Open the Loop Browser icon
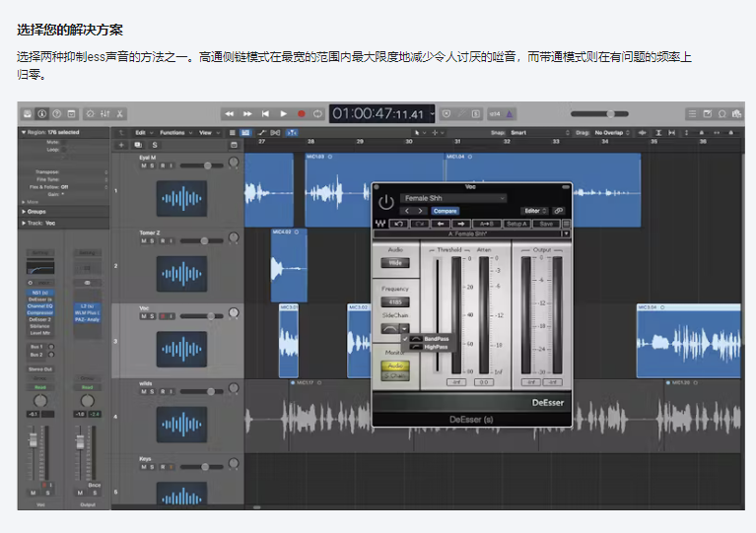The image size is (756, 533). [x=722, y=113]
